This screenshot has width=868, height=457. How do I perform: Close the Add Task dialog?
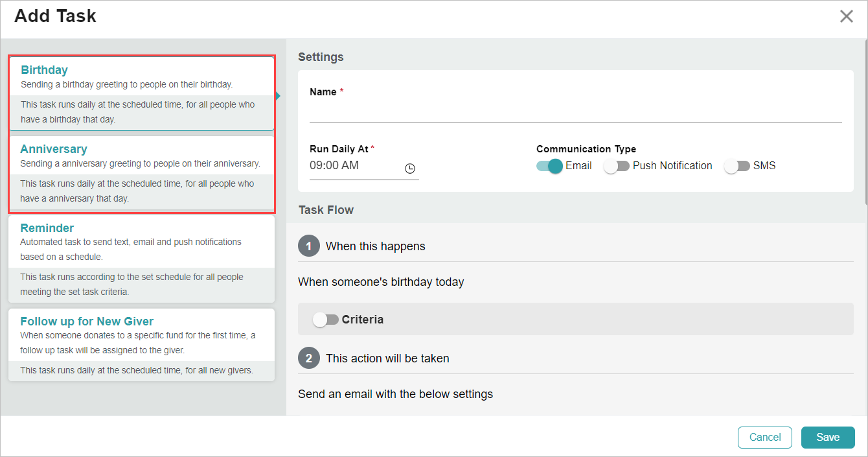coord(846,16)
